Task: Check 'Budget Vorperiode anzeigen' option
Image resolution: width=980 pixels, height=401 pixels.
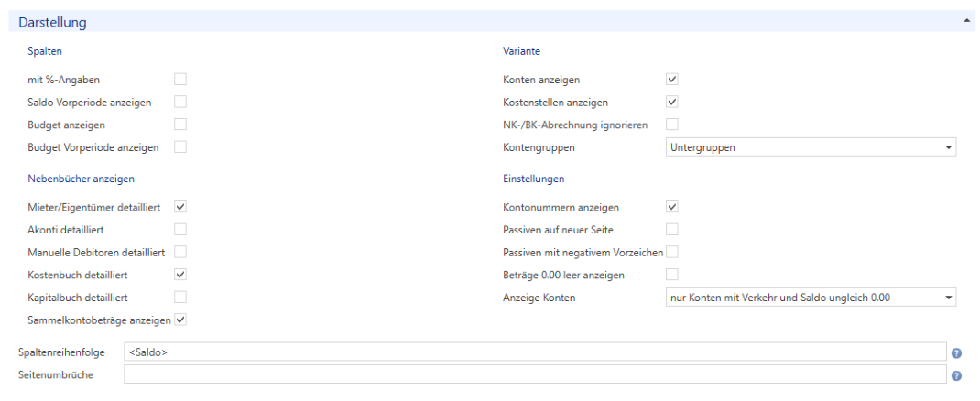Action: point(180,147)
